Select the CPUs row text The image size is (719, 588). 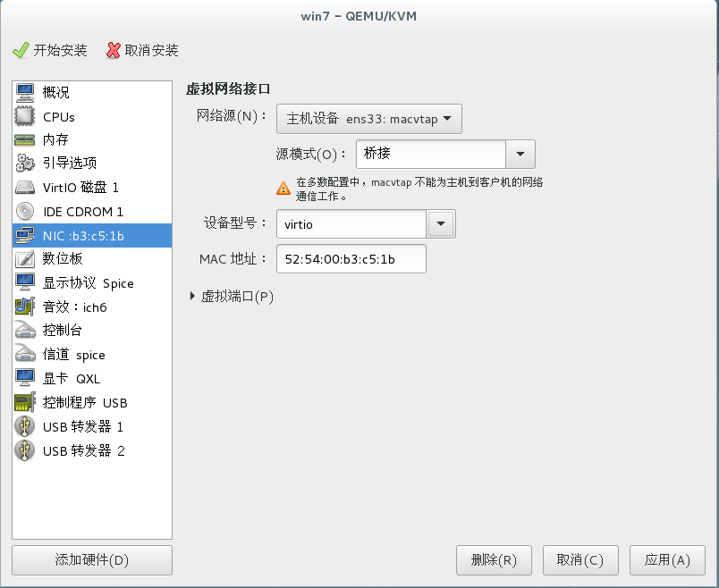[59, 117]
